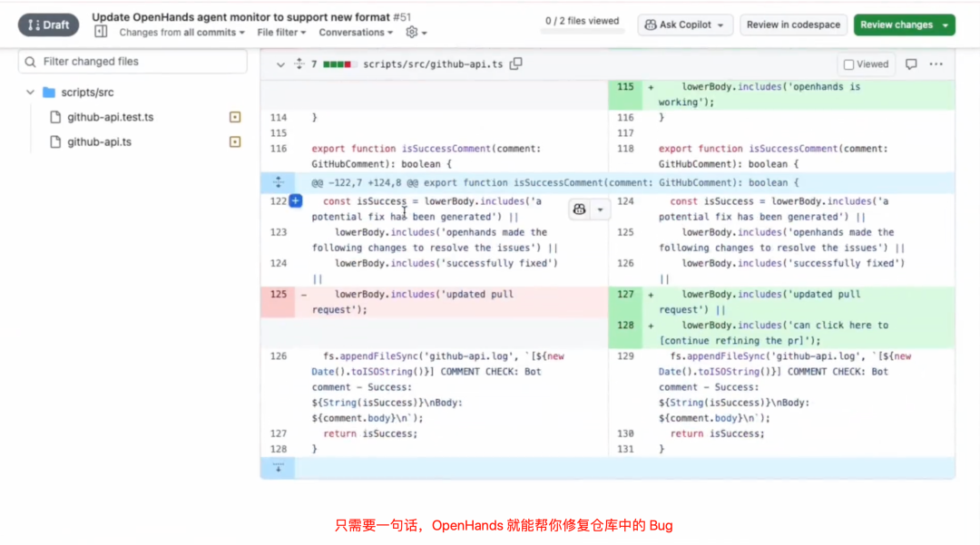Click pull request number #51
This screenshot has height=545, width=980.
point(402,17)
